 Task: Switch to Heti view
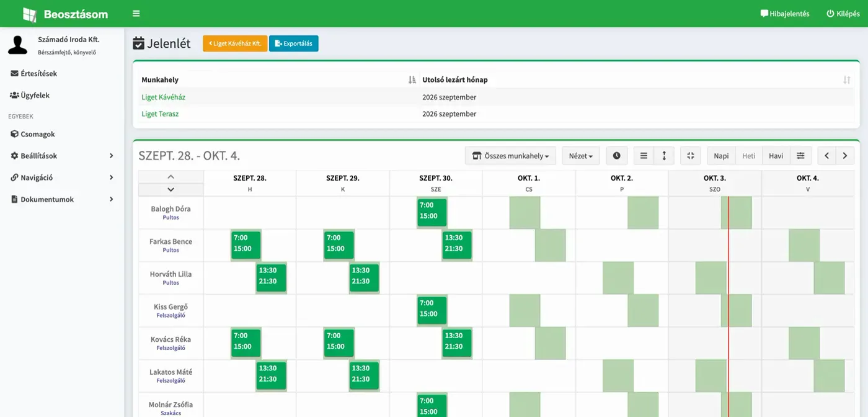pyautogui.click(x=748, y=156)
